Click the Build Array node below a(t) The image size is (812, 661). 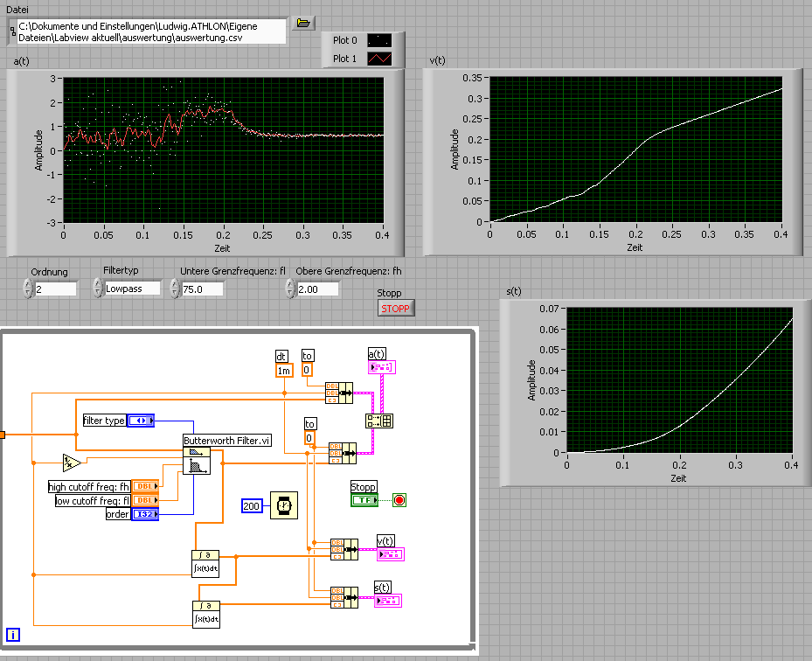(x=379, y=421)
